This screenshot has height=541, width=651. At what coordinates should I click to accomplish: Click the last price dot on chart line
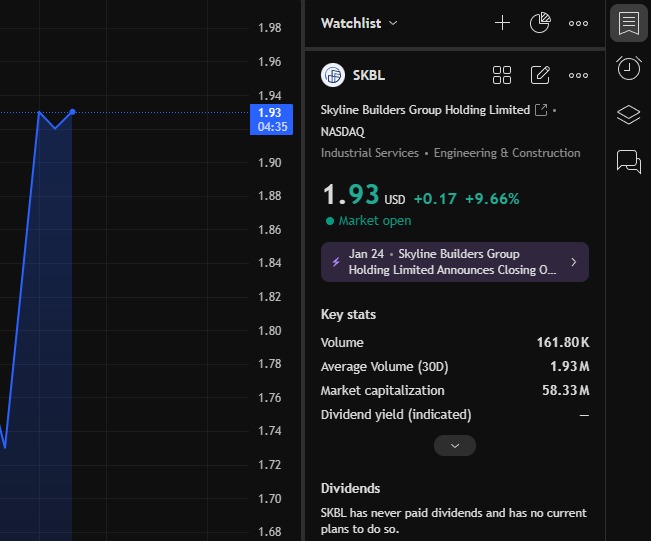tap(73, 112)
